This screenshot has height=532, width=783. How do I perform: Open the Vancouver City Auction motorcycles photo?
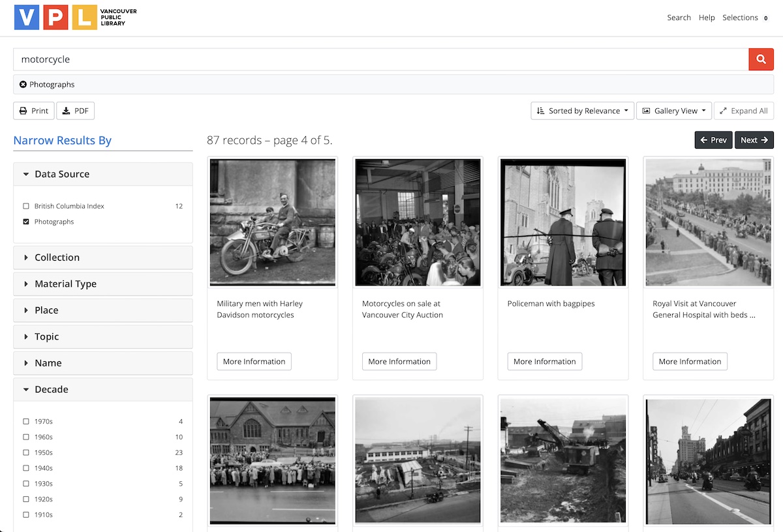pyautogui.click(x=418, y=222)
